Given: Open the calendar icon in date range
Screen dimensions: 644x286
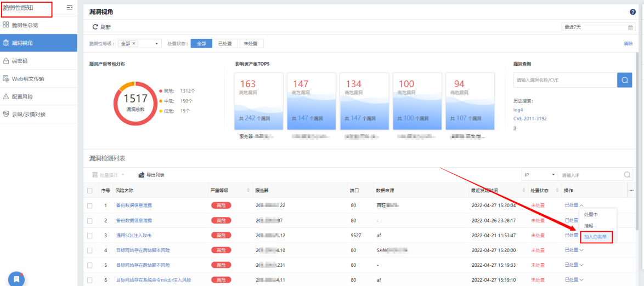Looking at the screenshot, I should [630, 27].
